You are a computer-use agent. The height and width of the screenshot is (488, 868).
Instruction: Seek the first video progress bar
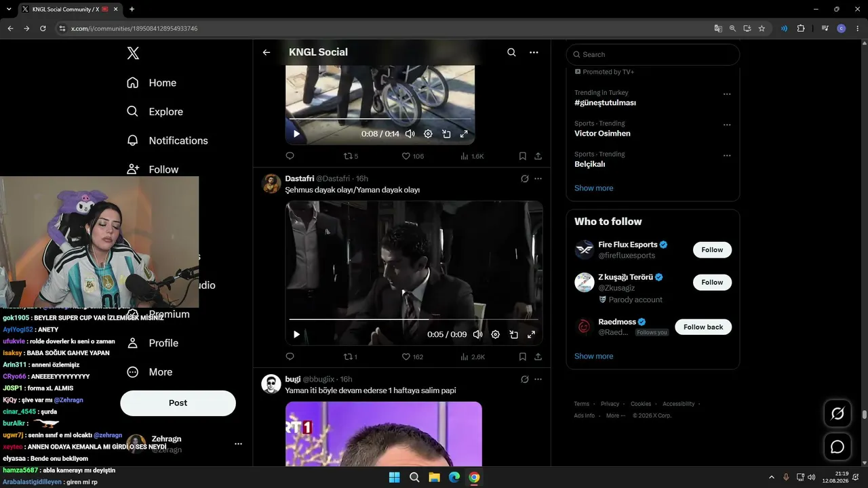(380, 119)
